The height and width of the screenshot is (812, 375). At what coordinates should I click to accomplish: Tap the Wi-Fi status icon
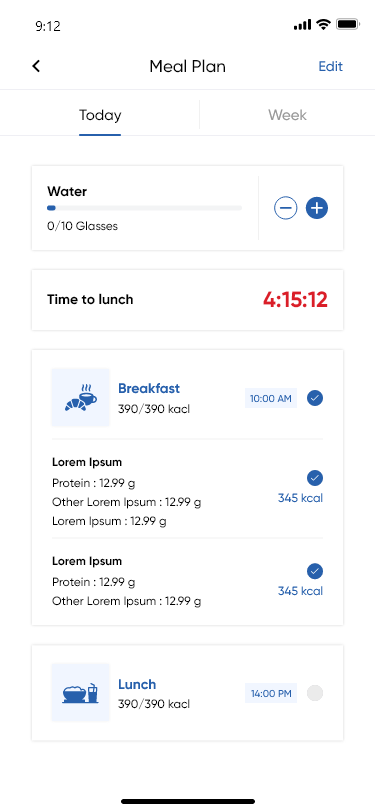point(324,24)
